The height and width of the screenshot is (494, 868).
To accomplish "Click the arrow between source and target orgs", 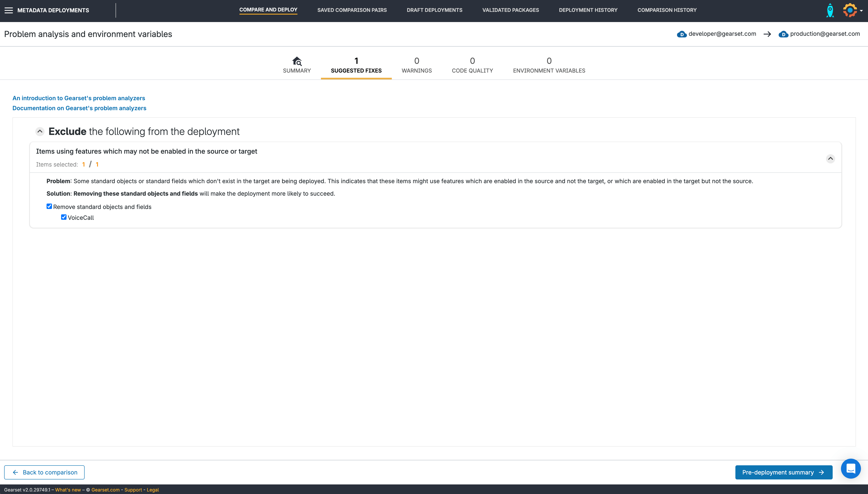I will (767, 34).
